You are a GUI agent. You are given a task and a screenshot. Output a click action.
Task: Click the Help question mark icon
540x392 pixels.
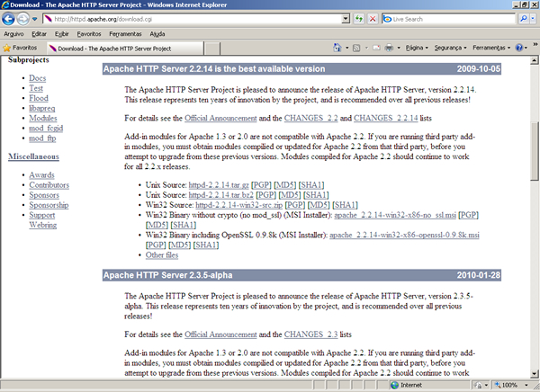[x=519, y=48]
